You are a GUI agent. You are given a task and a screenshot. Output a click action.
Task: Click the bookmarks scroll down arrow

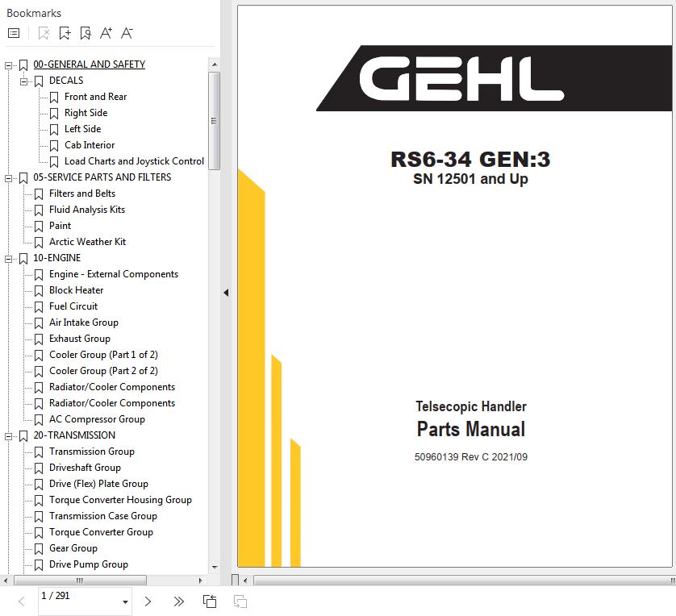[x=215, y=568]
